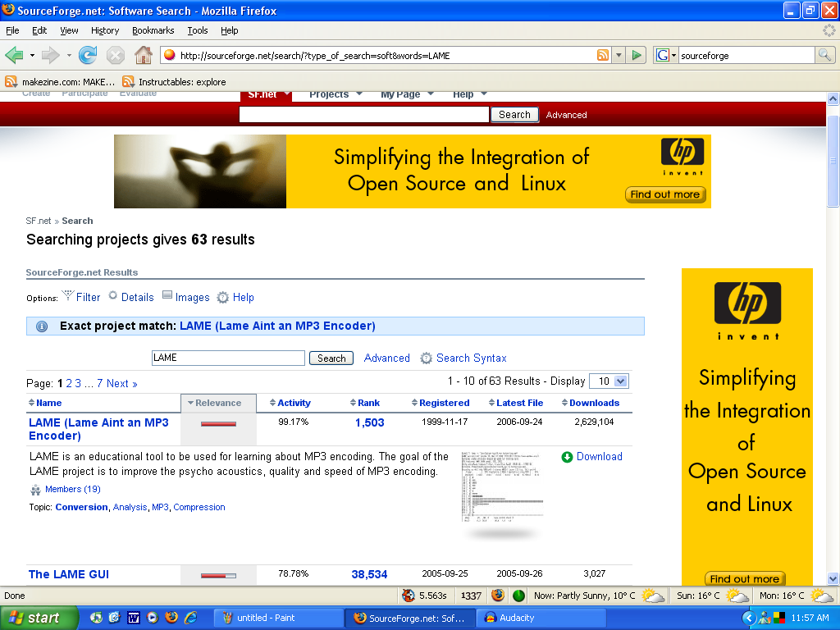Click the Firefox quick launch icon in taskbar
Image resolution: width=840 pixels, height=630 pixels.
[x=171, y=618]
